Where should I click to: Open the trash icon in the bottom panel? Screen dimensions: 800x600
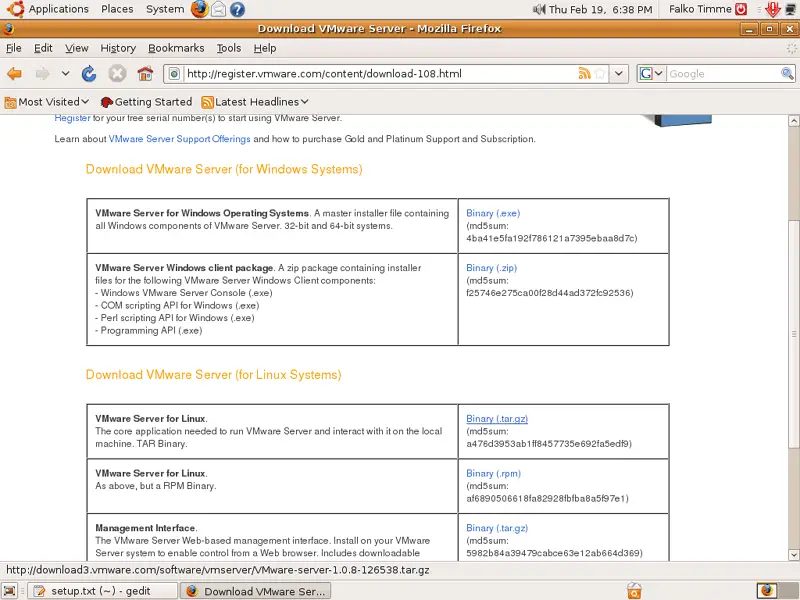click(x=634, y=591)
